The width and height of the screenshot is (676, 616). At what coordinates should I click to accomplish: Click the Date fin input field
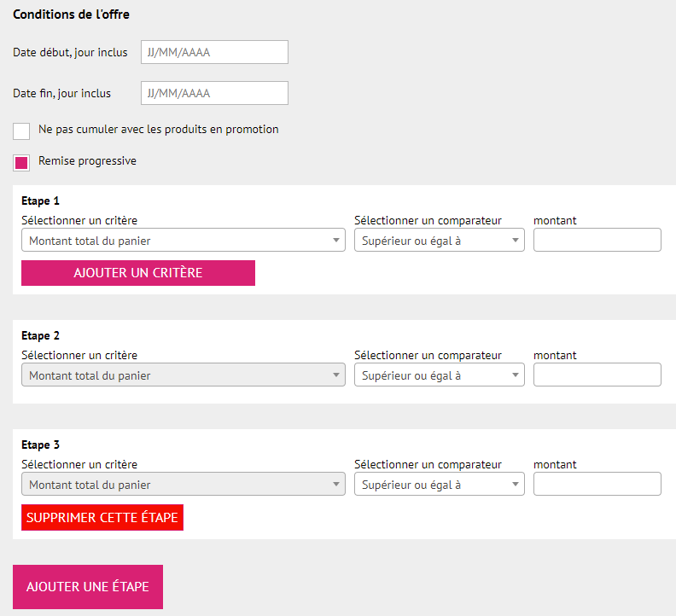214,93
